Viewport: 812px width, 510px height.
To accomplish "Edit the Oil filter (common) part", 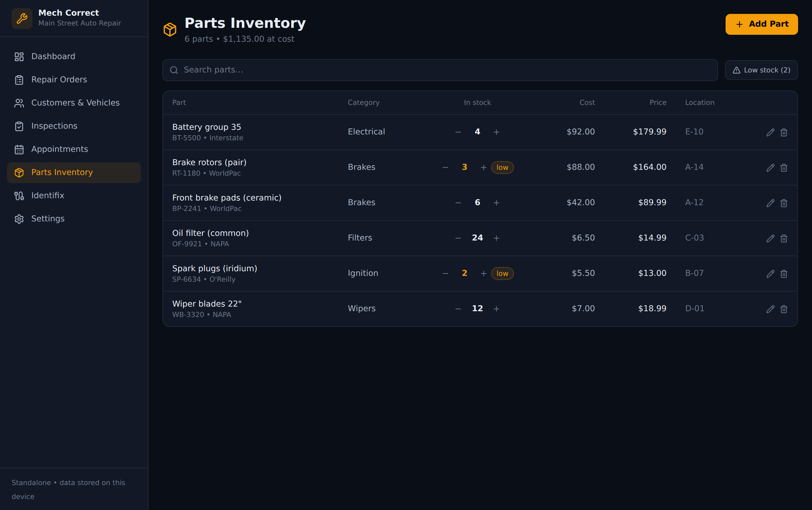I will (770, 238).
